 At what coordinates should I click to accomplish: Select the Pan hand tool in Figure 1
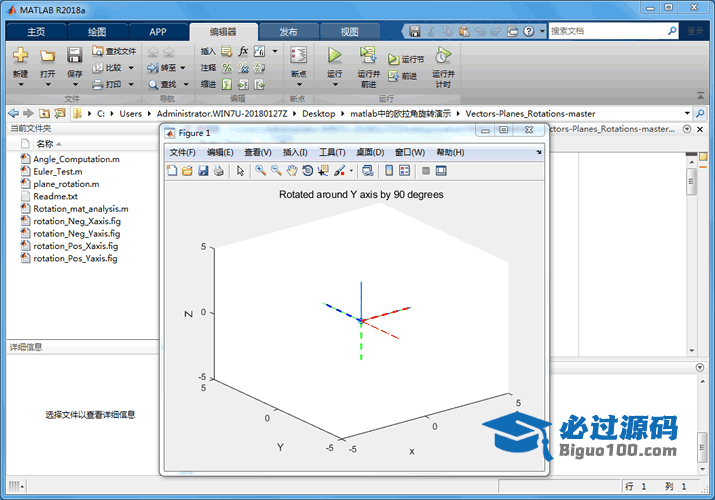point(291,171)
